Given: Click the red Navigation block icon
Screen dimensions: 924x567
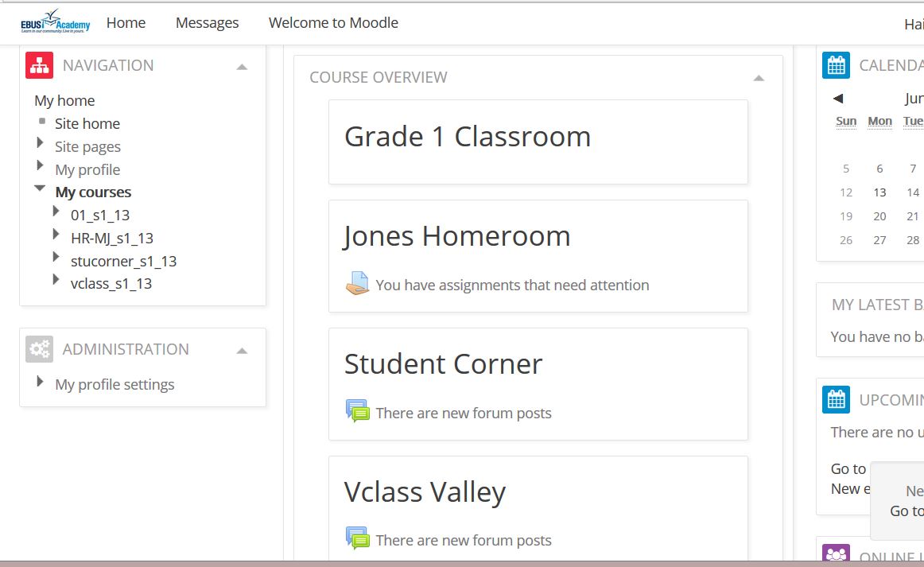Looking at the screenshot, I should [x=40, y=65].
